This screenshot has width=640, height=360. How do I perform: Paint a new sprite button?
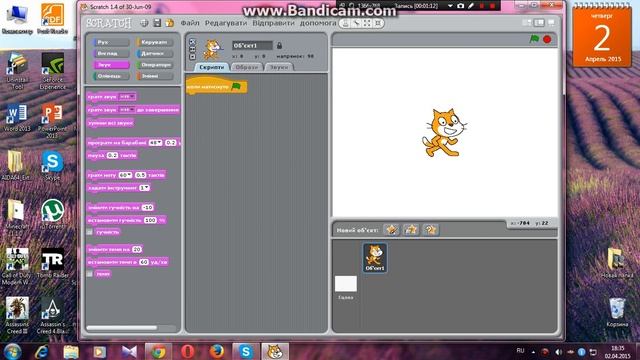tap(391, 230)
